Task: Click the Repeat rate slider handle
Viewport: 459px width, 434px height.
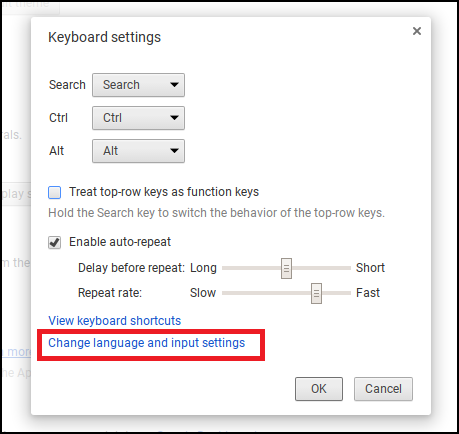Action: 316,293
